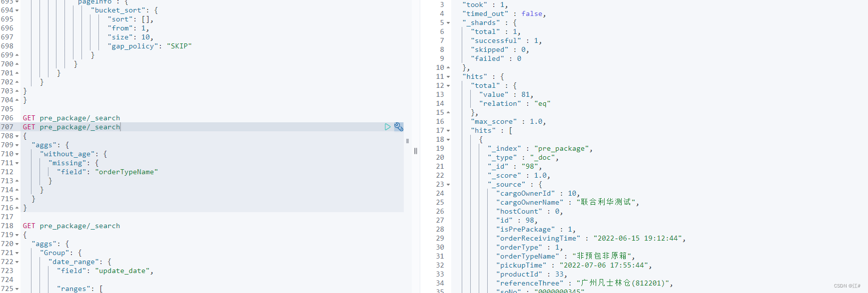The image size is (868, 293).
Task: Fold "date_range" block at line 722
Action: (x=17, y=262)
